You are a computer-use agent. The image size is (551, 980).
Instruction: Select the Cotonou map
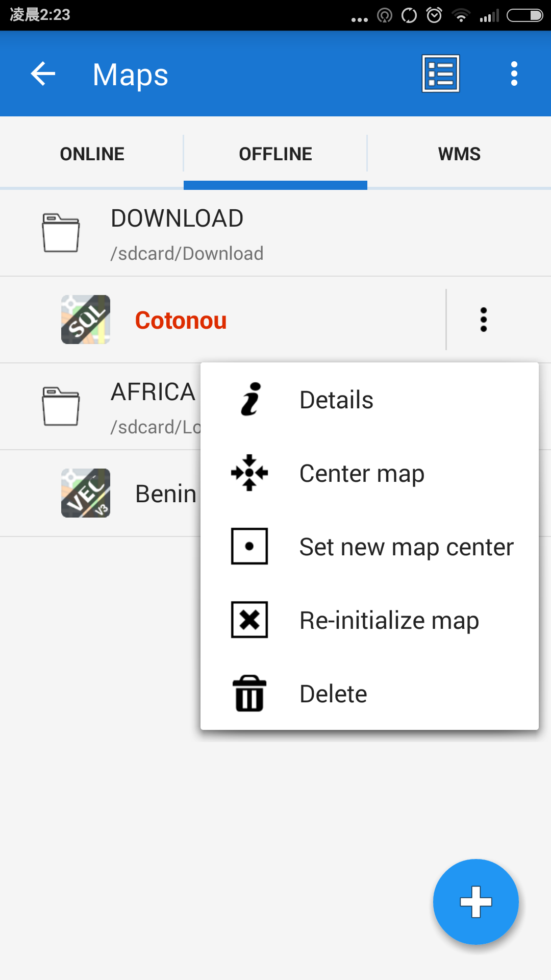pos(181,321)
